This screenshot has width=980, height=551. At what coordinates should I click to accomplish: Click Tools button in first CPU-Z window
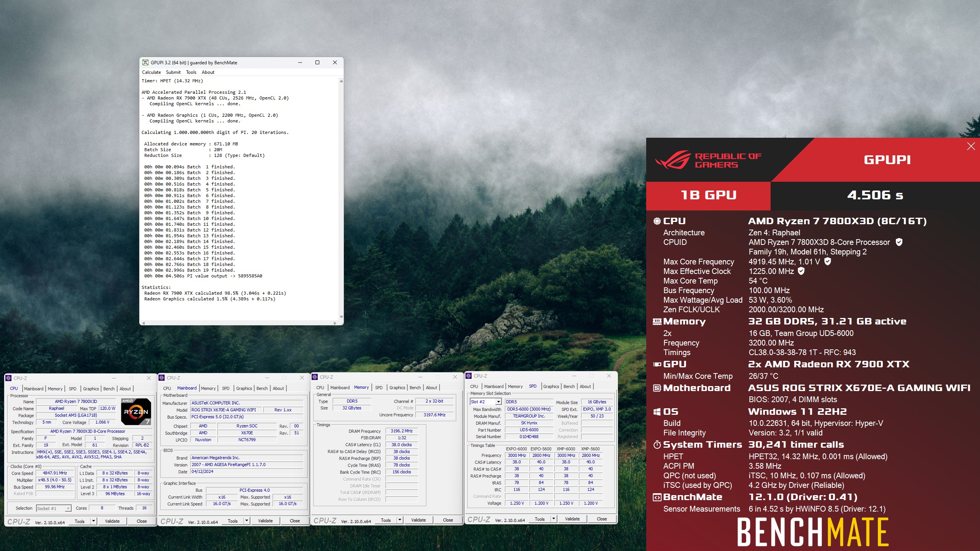coord(80,521)
